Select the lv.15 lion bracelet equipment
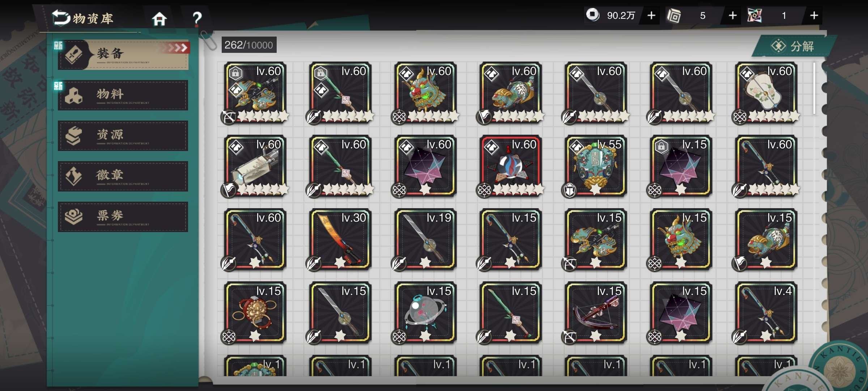868x391 pixels. tap(255, 312)
